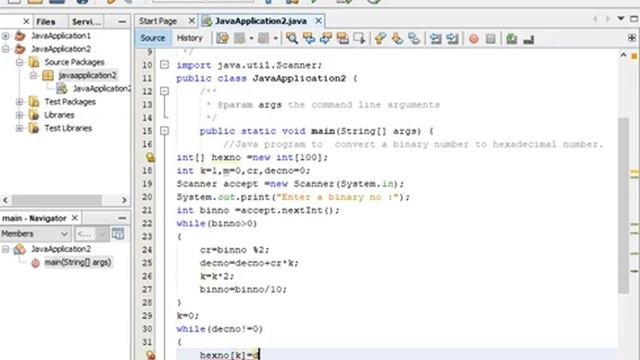Click the Projects panel horizontal scrollbar thumb

[56, 200]
